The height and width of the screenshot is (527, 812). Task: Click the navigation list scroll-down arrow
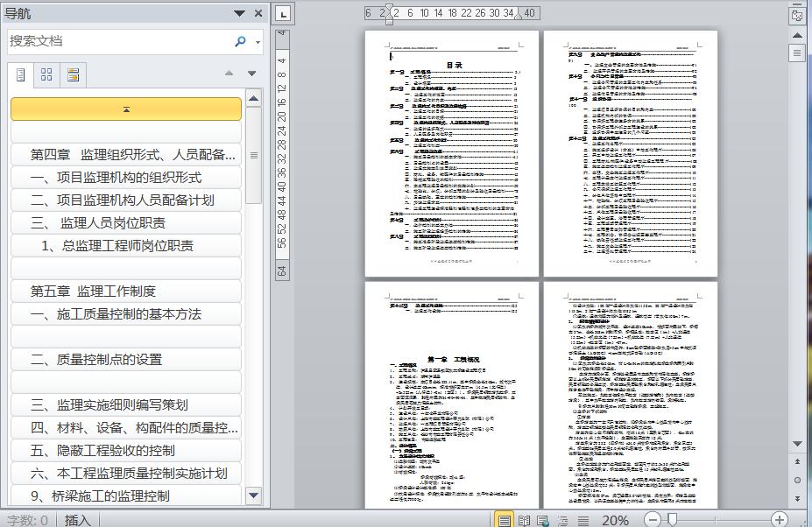coord(254,495)
